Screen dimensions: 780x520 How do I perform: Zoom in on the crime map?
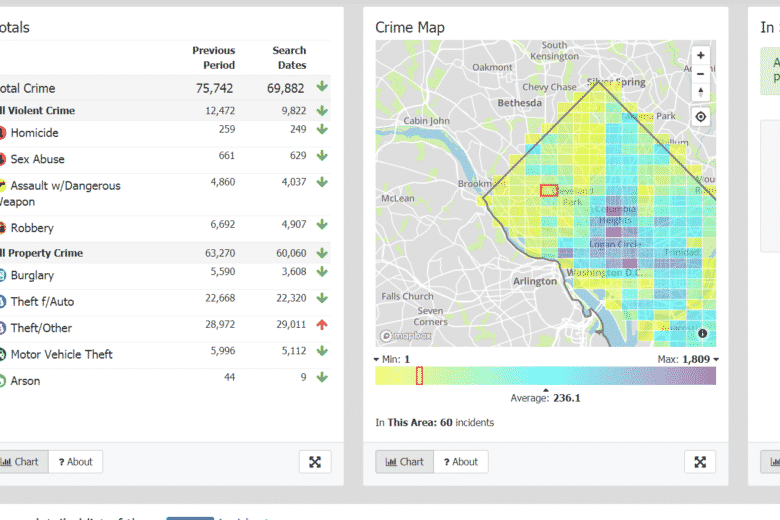pyautogui.click(x=701, y=56)
